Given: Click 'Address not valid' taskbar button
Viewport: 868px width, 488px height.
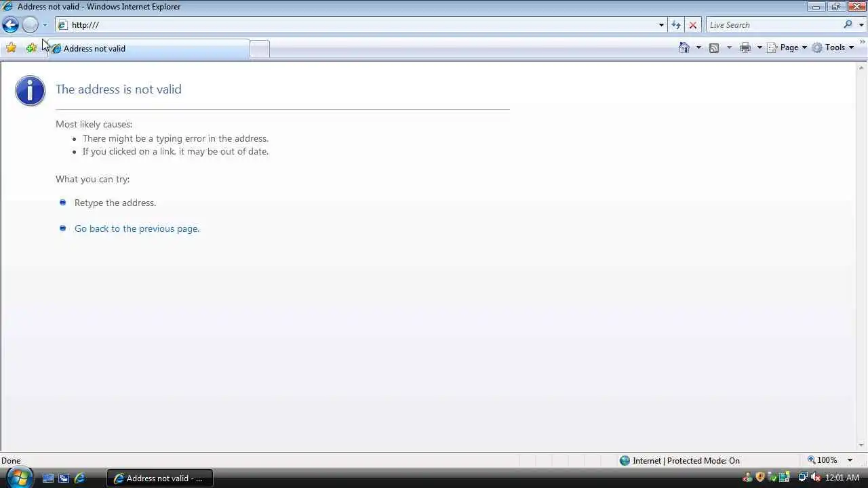Looking at the screenshot, I should (x=160, y=478).
